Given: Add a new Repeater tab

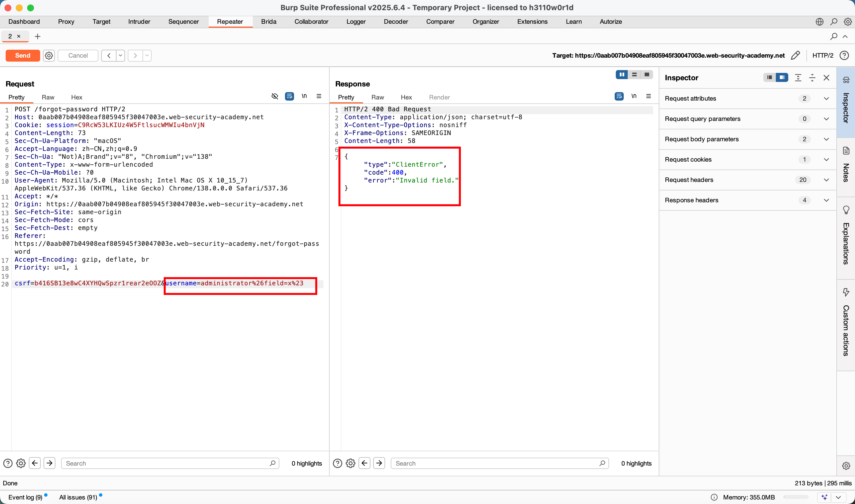Looking at the screenshot, I should (x=38, y=36).
